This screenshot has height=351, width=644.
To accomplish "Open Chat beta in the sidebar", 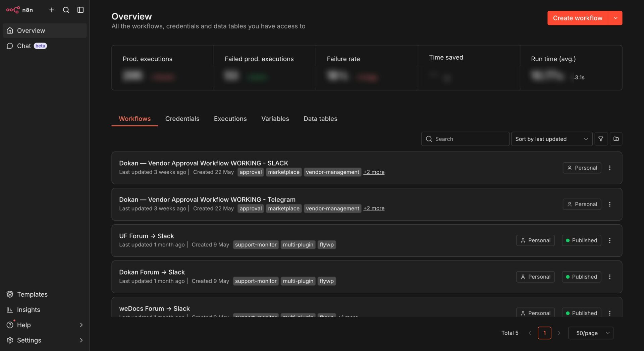I will pyautogui.click(x=45, y=46).
